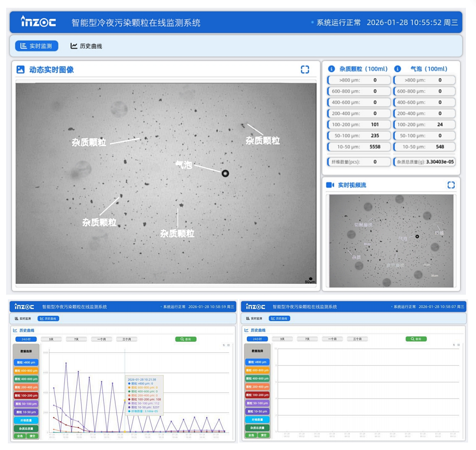Toggle 纤维数量 series in the empty chart panel
This screenshot has width=476, height=450.
click(x=257, y=420)
